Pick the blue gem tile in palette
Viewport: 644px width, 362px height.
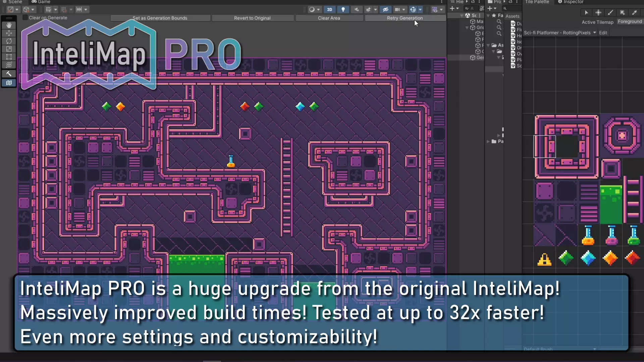pos(588,258)
